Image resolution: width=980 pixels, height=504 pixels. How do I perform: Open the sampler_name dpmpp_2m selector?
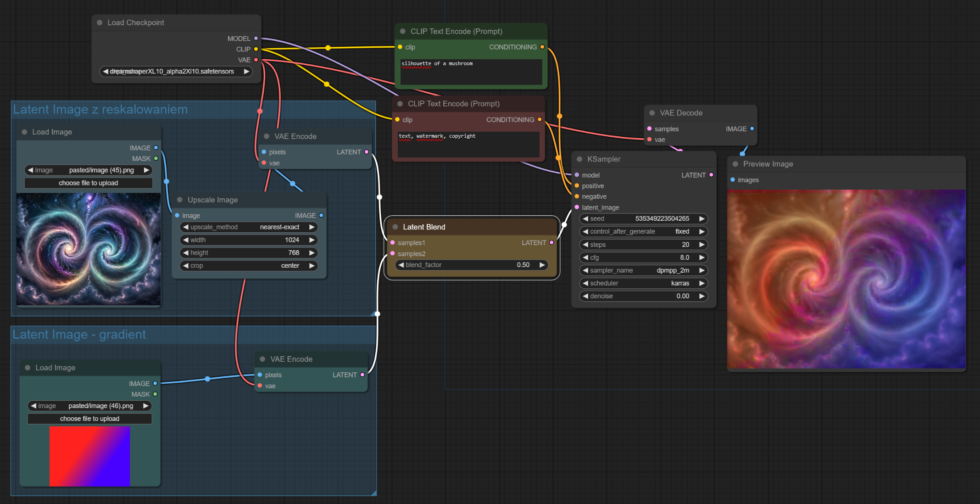[x=643, y=270]
